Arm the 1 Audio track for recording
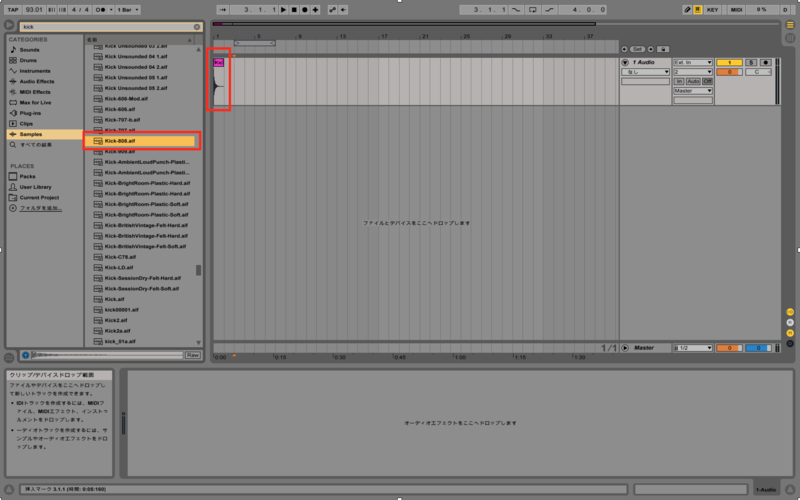The width and height of the screenshot is (800, 500). tap(765, 62)
